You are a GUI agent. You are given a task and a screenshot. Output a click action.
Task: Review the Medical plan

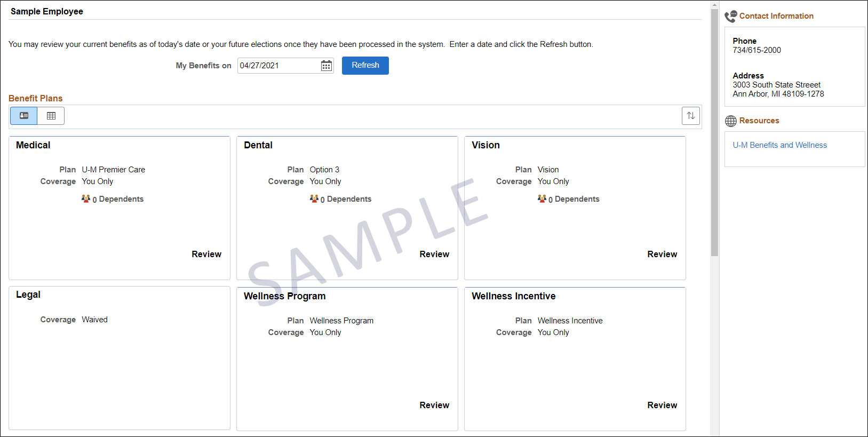coord(206,255)
